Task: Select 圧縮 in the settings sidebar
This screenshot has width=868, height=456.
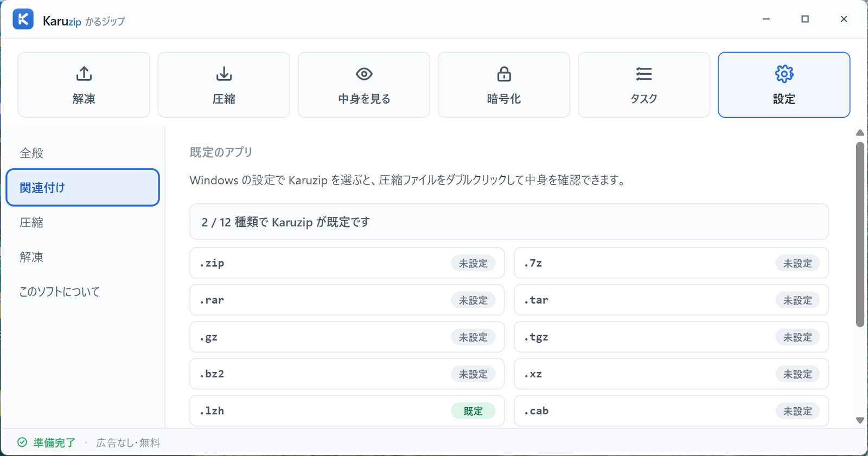Action: (82, 222)
